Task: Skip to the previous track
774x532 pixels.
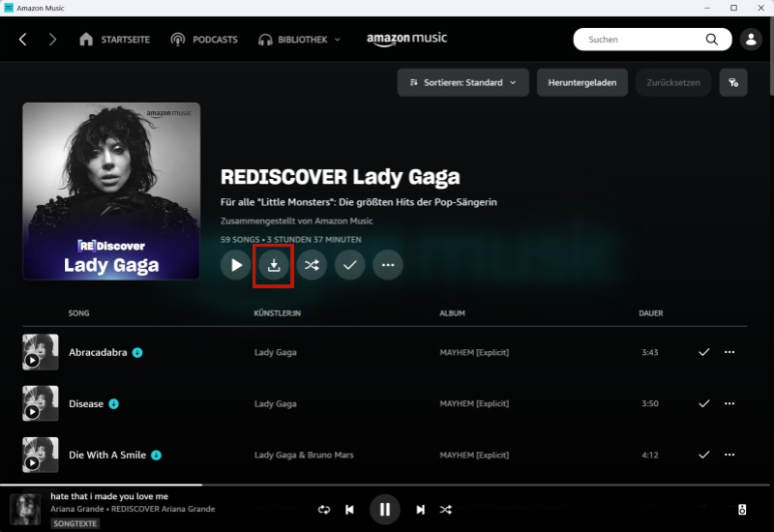Action: pos(349,510)
